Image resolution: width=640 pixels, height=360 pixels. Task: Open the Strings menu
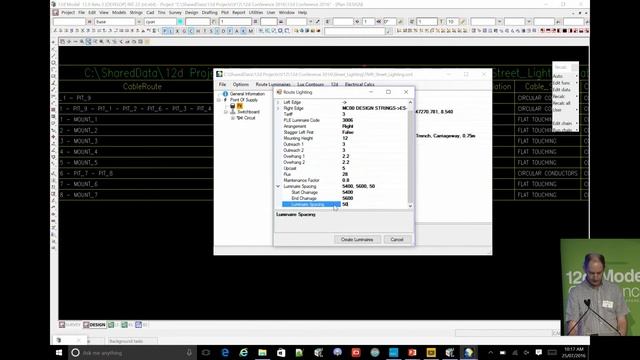pos(136,13)
